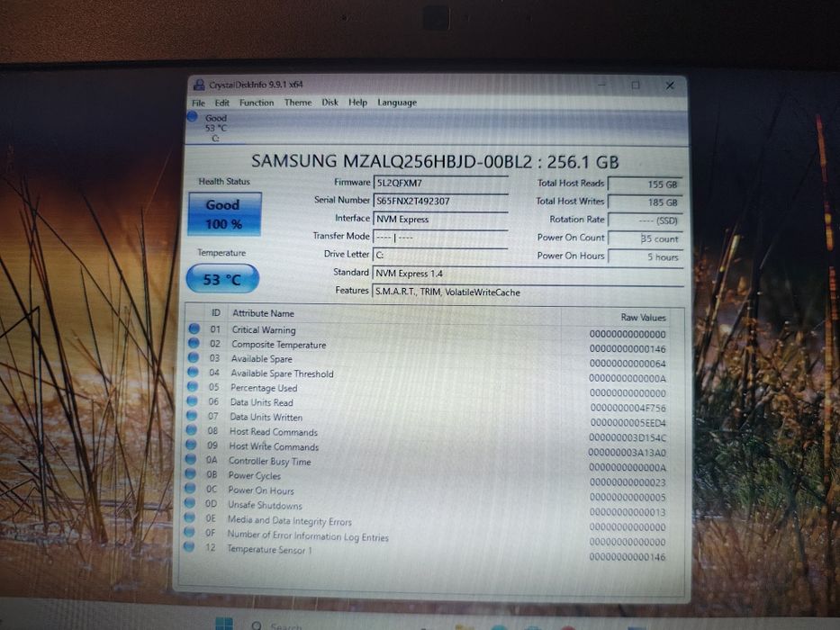
Task: Click the Features field with S.M.A.R.T., TRIM
Action: [528, 292]
